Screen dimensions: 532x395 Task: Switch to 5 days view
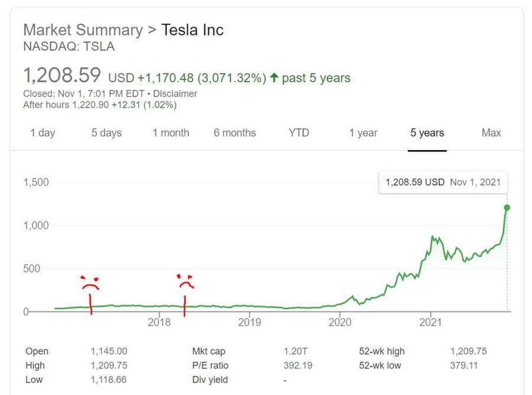(x=106, y=132)
